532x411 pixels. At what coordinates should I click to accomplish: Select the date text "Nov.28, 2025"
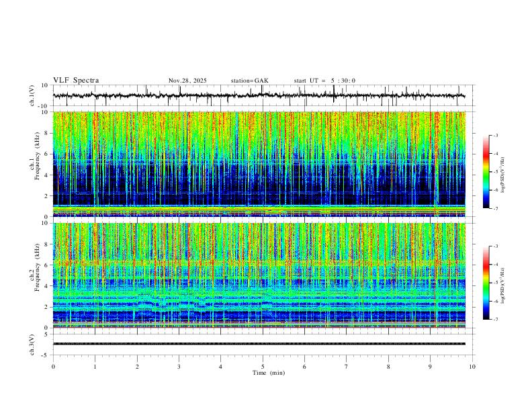(187, 81)
